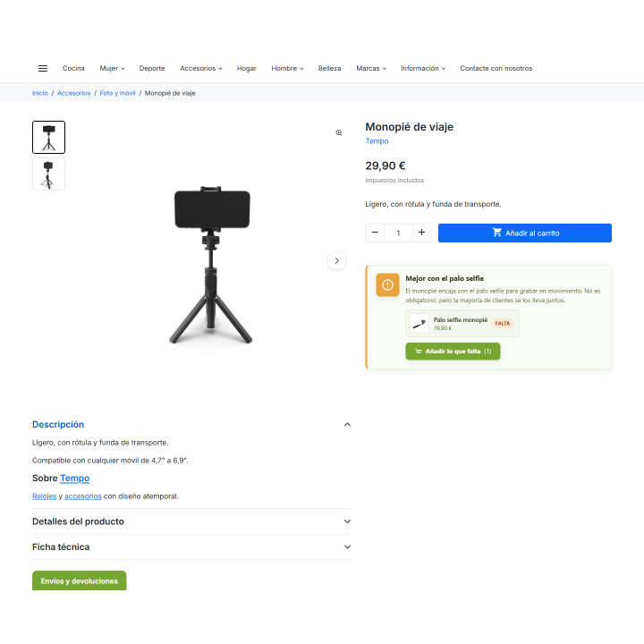Expand Ficha técnica section
644x644 pixels.
191,547
